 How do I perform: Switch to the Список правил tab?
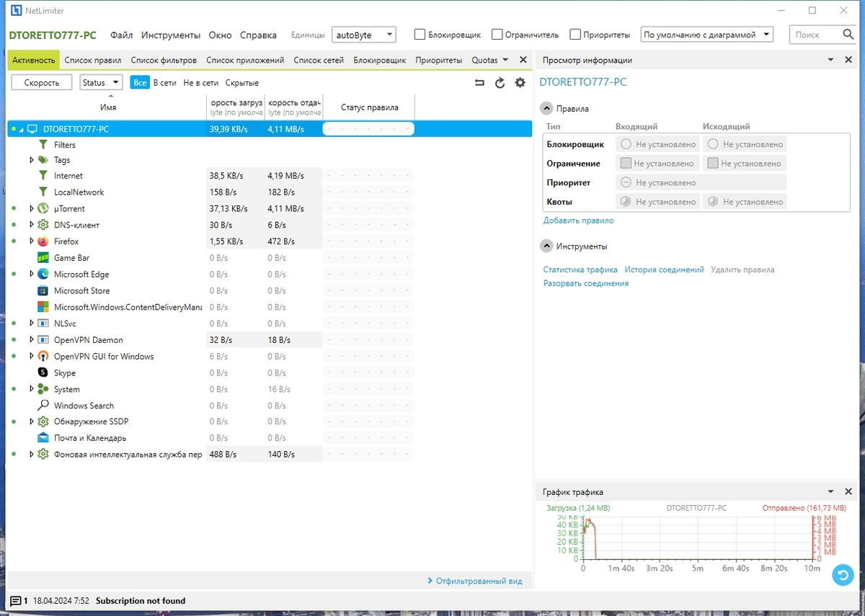click(93, 61)
